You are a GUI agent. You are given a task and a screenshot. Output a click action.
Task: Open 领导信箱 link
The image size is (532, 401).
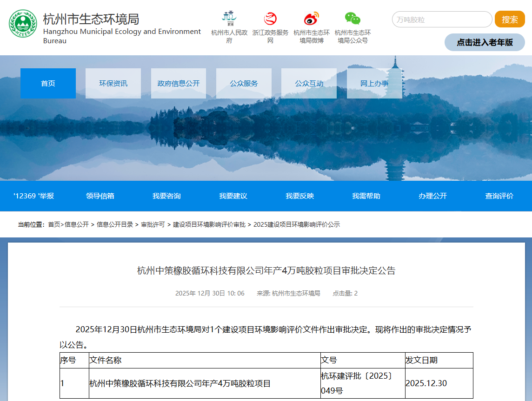click(100, 196)
